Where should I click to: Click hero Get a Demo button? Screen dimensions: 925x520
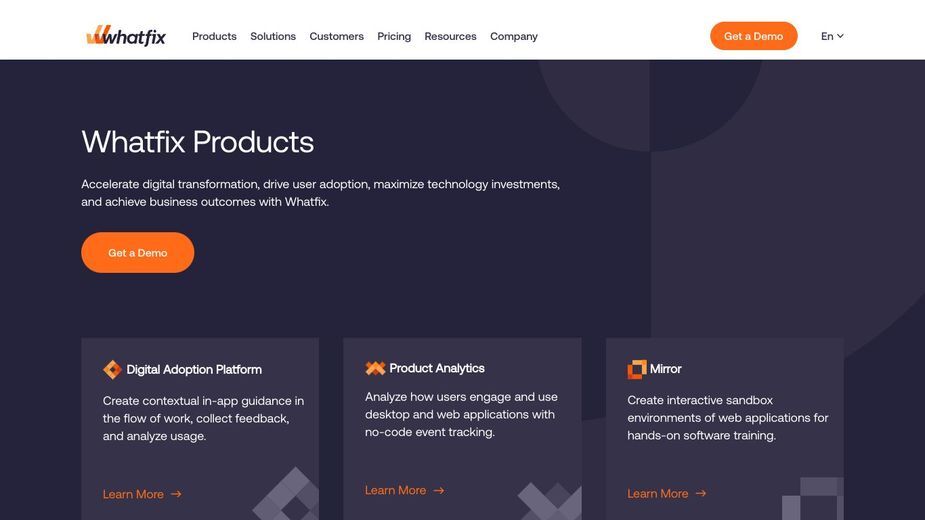pyautogui.click(x=137, y=253)
